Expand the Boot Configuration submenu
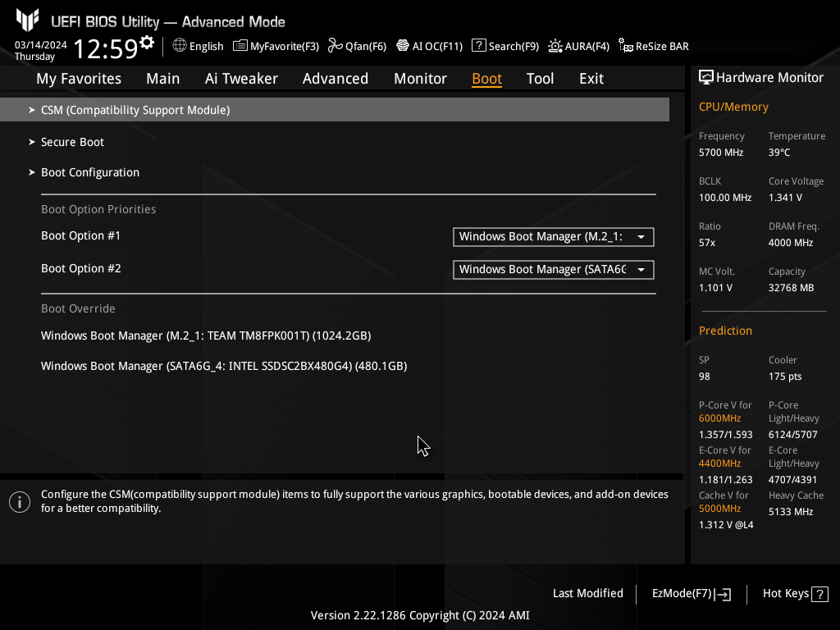This screenshot has height=630, width=840. click(84, 172)
